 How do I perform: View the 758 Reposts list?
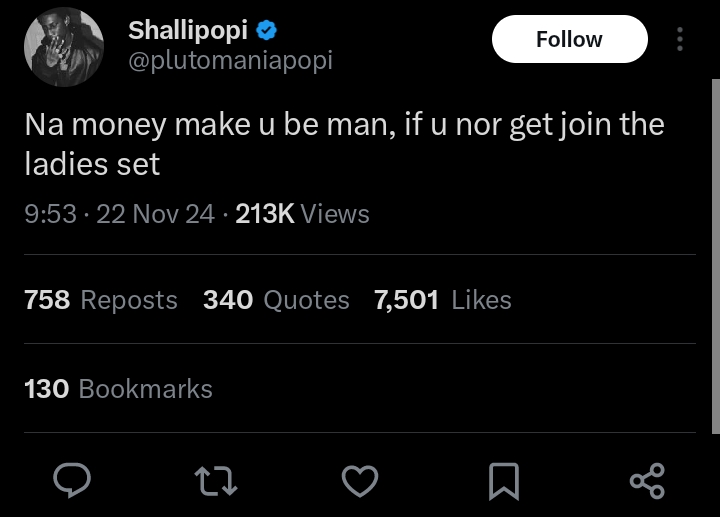100,300
